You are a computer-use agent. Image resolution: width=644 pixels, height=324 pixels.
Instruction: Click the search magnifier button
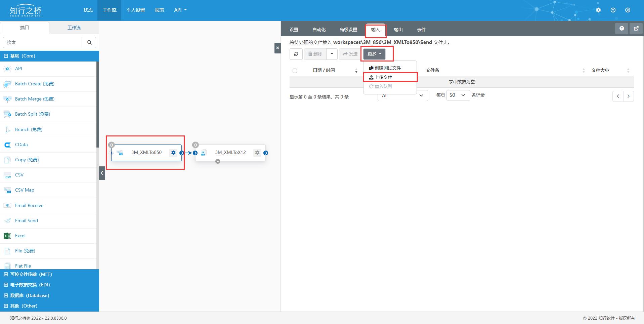(x=89, y=42)
